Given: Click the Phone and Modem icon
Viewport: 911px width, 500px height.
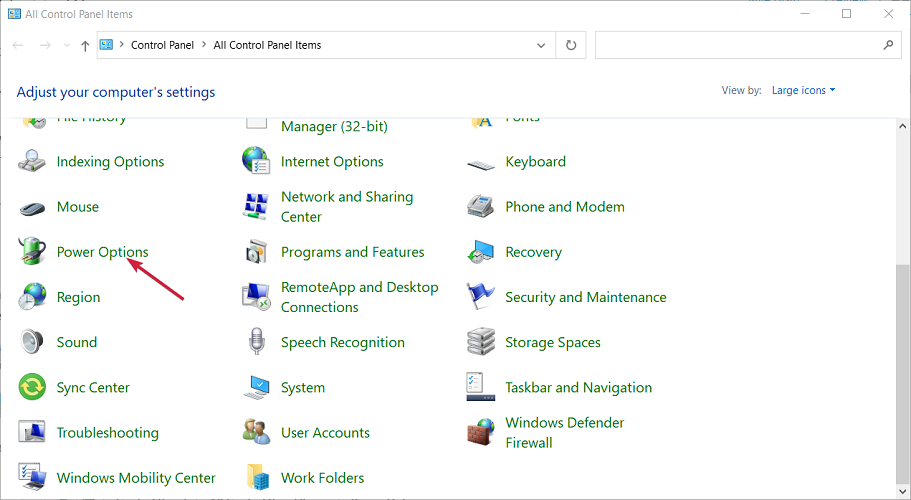Looking at the screenshot, I should tap(480, 206).
